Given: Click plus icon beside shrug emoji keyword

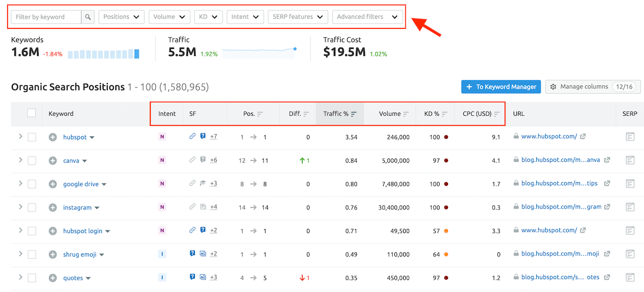Looking at the screenshot, I should tap(53, 254).
